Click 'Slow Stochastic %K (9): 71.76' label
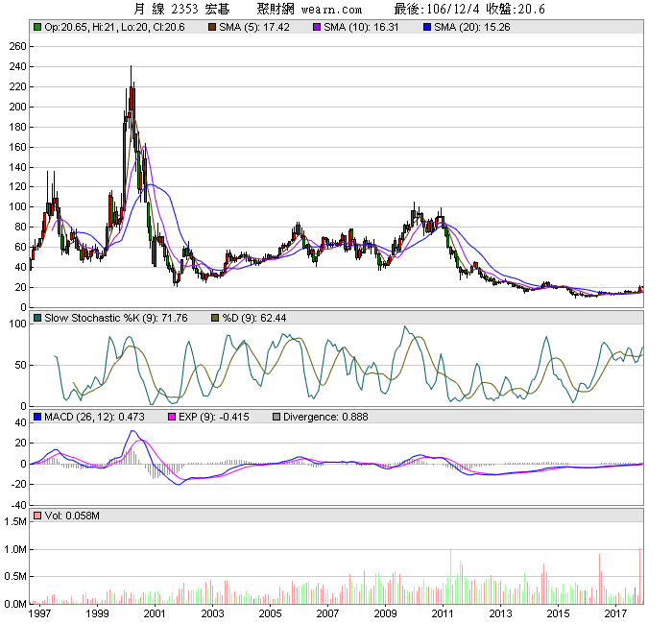 click(116, 318)
